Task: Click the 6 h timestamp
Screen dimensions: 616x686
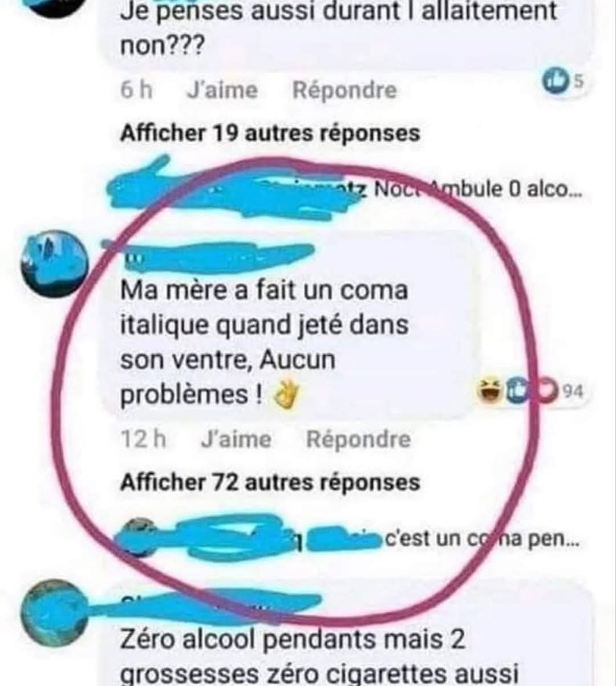Action: [x=137, y=90]
